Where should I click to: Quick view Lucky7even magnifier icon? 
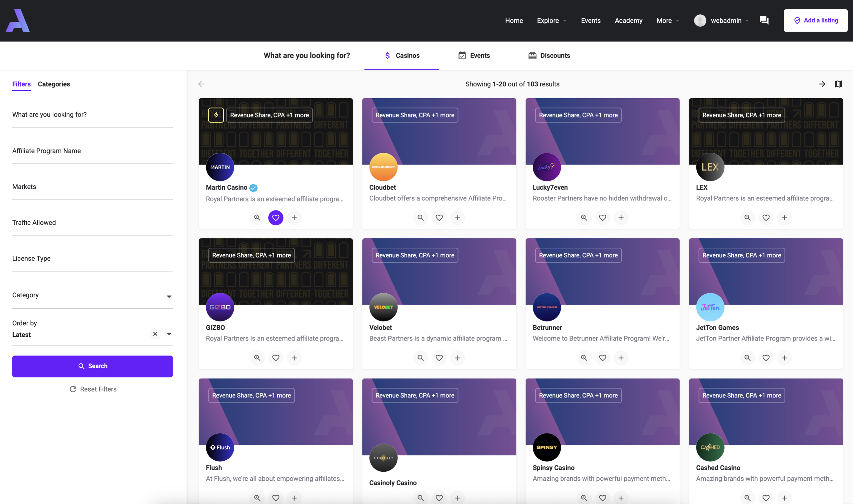click(x=584, y=218)
